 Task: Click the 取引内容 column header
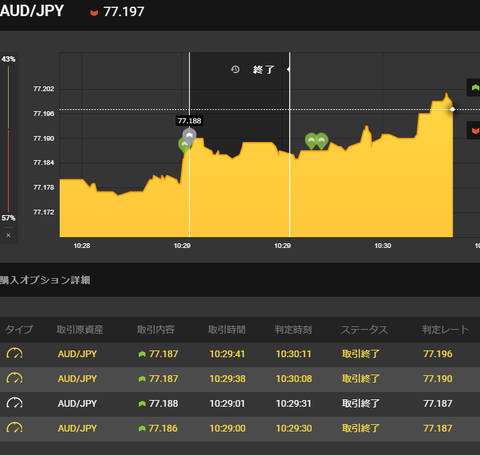point(156,330)
